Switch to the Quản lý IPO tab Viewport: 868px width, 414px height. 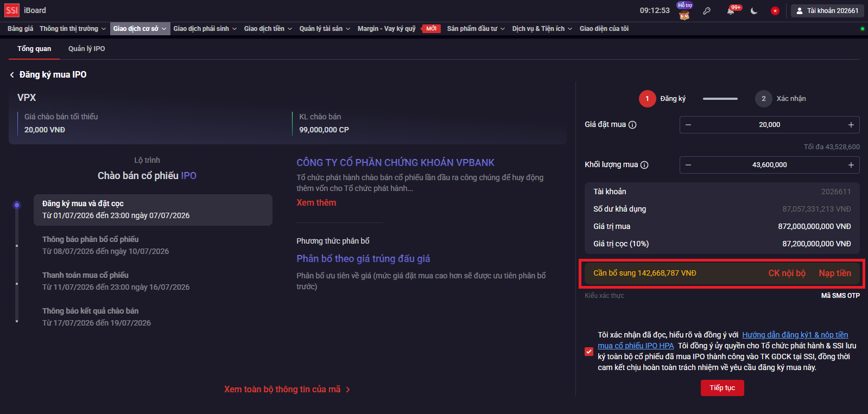coord(87,49)
